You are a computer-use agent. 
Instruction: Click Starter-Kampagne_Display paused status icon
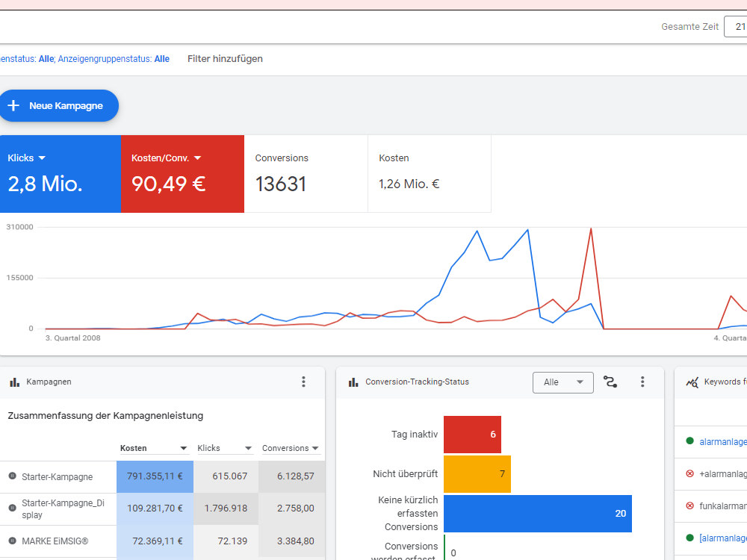click(x=13, y=508)
